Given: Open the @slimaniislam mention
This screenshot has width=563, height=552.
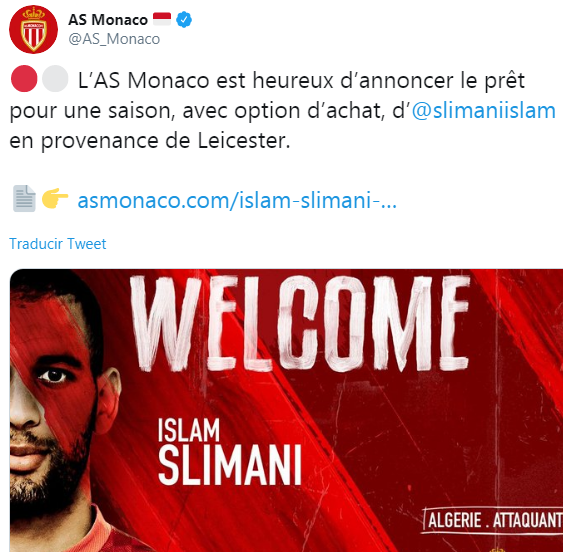Looking at the screenshot, I should (x=483, y=111).
